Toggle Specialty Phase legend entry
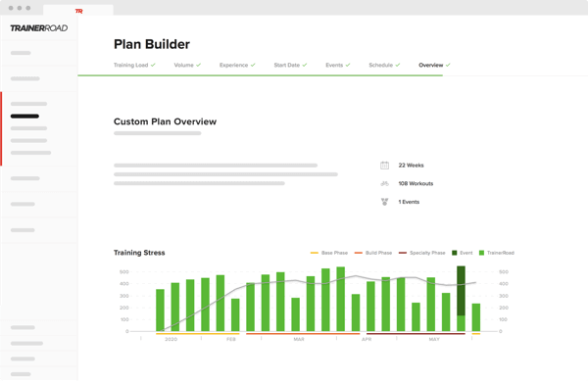Image resolution: width=588 pixels, height=382 pixels. tap(421, 253)
